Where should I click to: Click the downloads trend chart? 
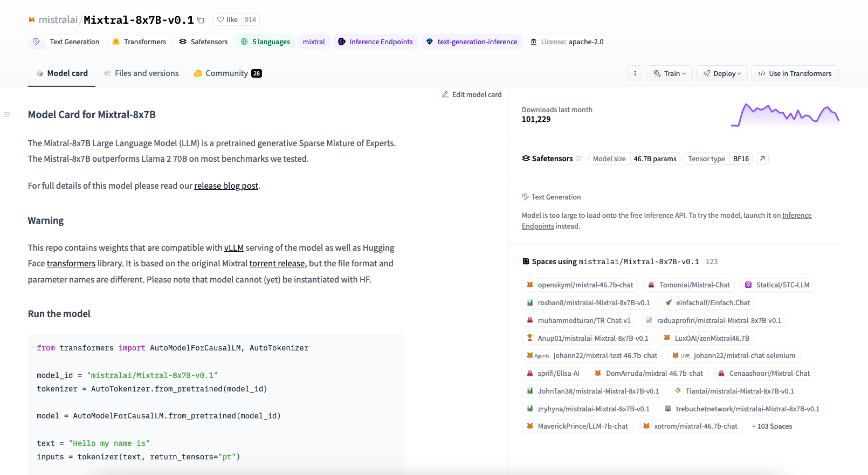pos(784,114)
